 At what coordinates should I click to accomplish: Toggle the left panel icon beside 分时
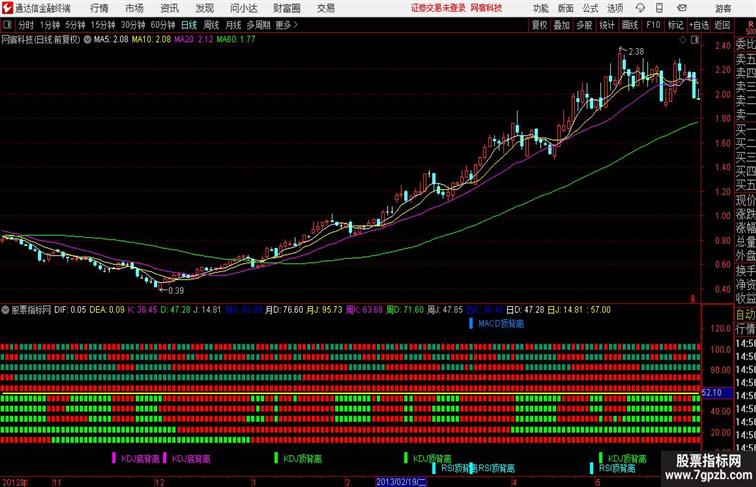7,25
